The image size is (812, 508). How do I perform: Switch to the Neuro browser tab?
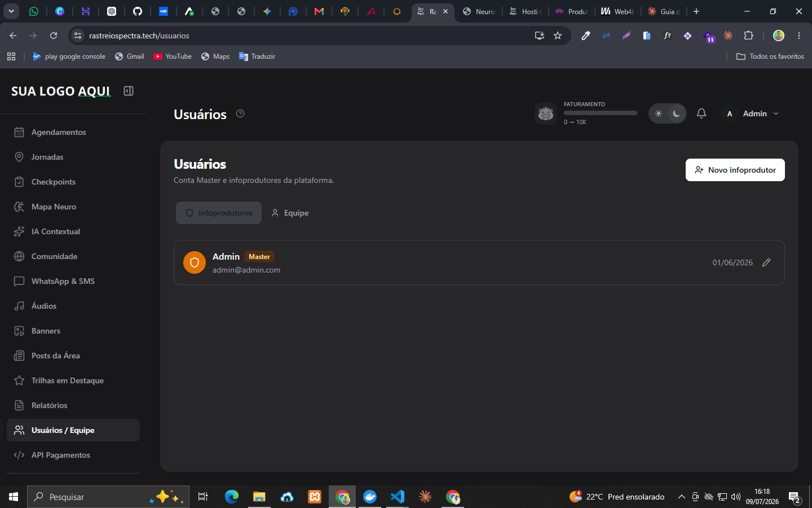[479, 11]
